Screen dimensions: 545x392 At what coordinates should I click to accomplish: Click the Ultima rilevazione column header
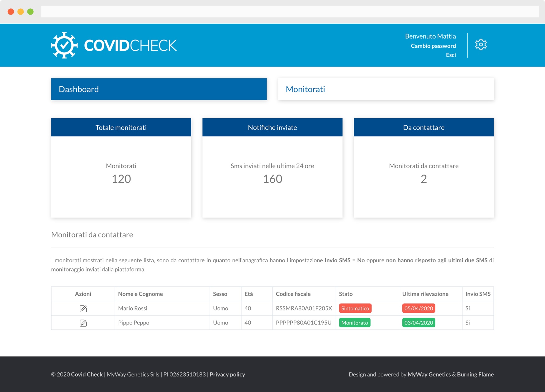pos(431,294)
